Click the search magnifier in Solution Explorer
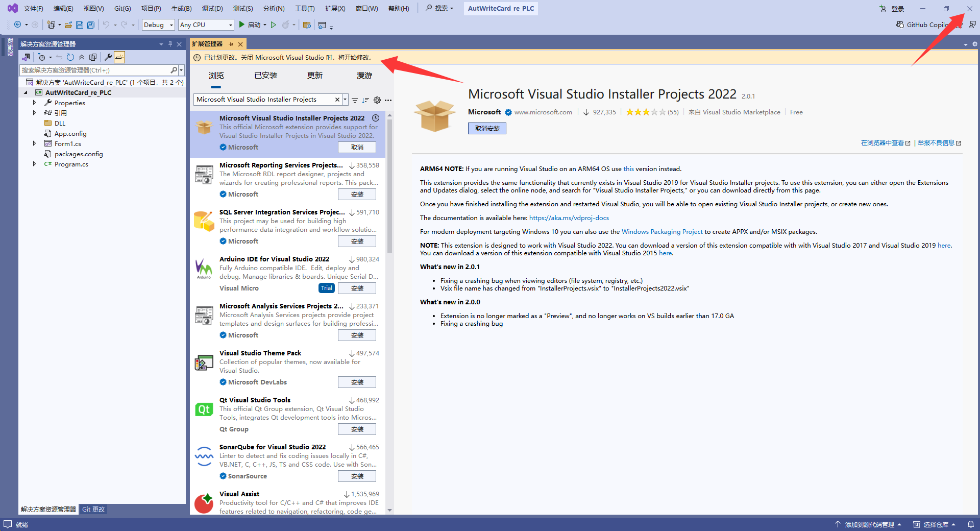Image resolution: width=980 pixels, height=531 pixels. coord(174,70)
